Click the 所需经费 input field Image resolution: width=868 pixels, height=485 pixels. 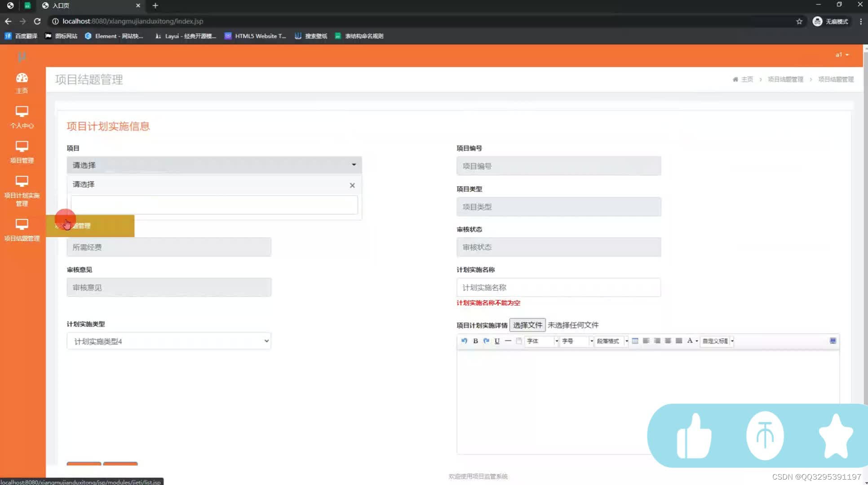[169, 247]
